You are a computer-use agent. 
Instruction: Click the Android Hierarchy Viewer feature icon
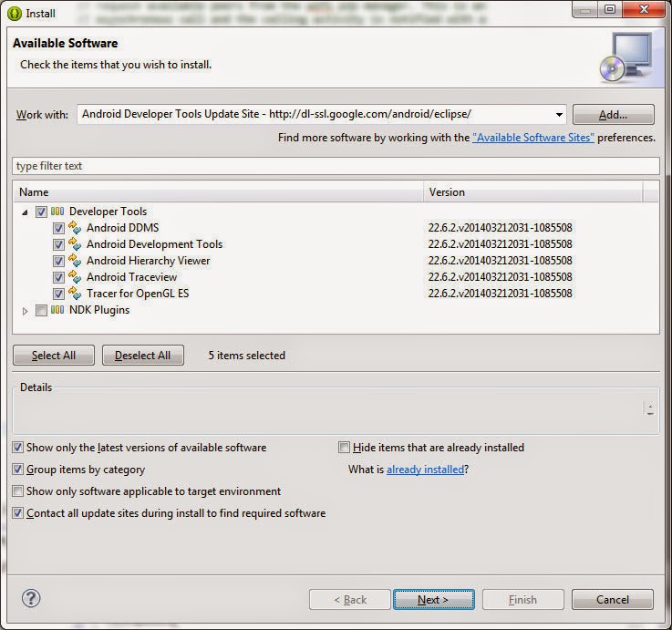click(x=75, y=261)
